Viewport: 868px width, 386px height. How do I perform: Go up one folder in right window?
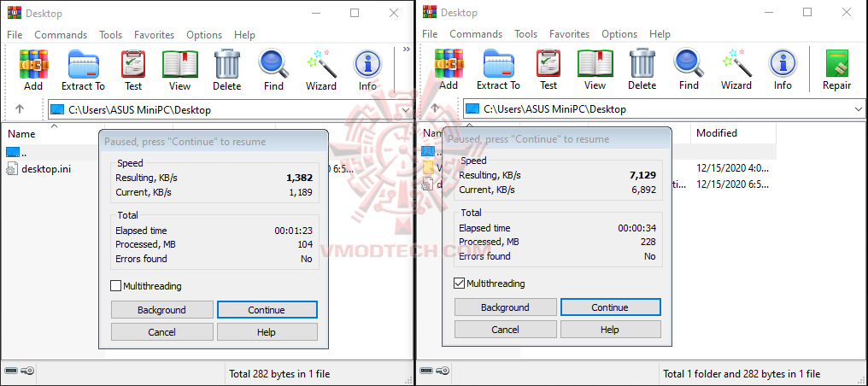click(x=435, y=109)
